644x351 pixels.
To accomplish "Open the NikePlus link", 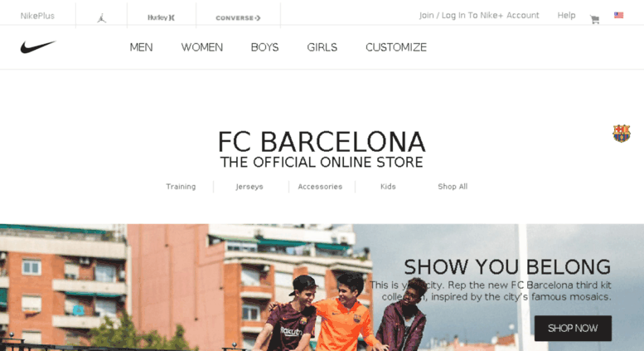I will click(x=37, y=16).
